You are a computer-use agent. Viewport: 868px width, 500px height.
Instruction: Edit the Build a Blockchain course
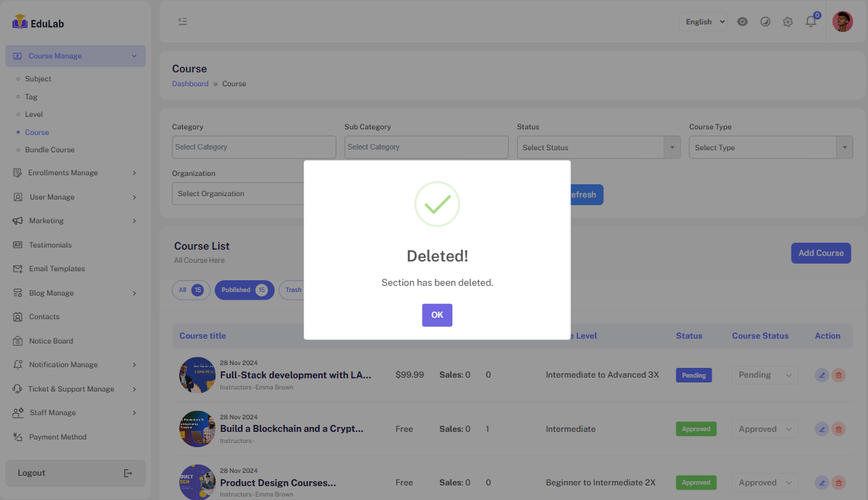coord(821,429)
